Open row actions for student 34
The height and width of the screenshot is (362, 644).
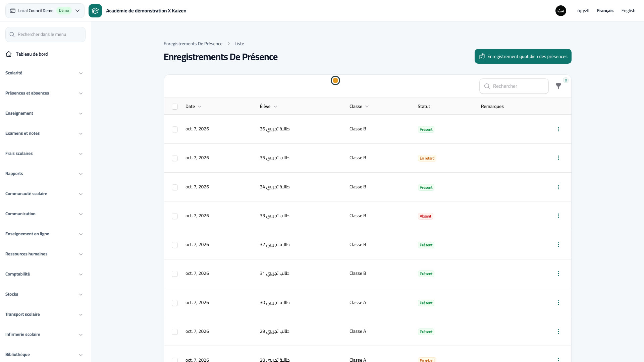pyautogui.click(x=558, y=187)
